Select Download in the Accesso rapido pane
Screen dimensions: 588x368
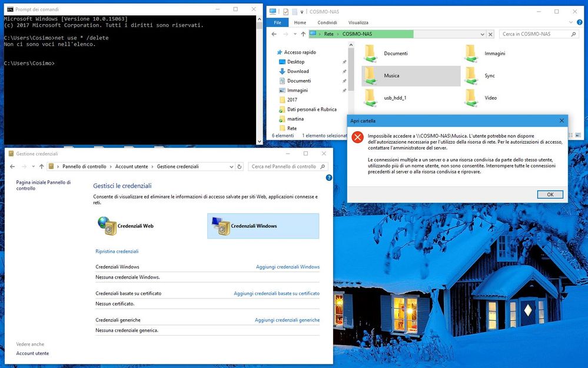(298, 71)
